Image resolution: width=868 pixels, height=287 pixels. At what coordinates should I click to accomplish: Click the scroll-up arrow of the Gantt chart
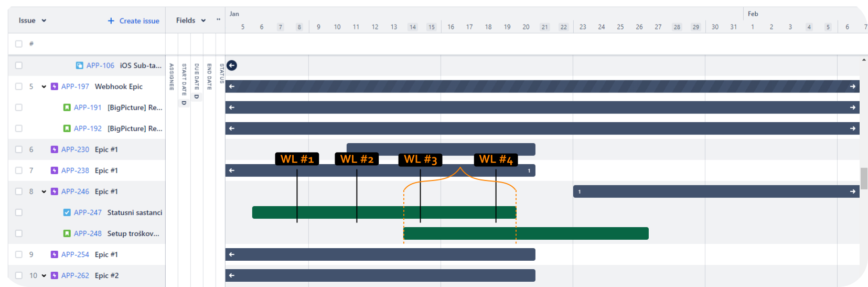pos(864,60)
